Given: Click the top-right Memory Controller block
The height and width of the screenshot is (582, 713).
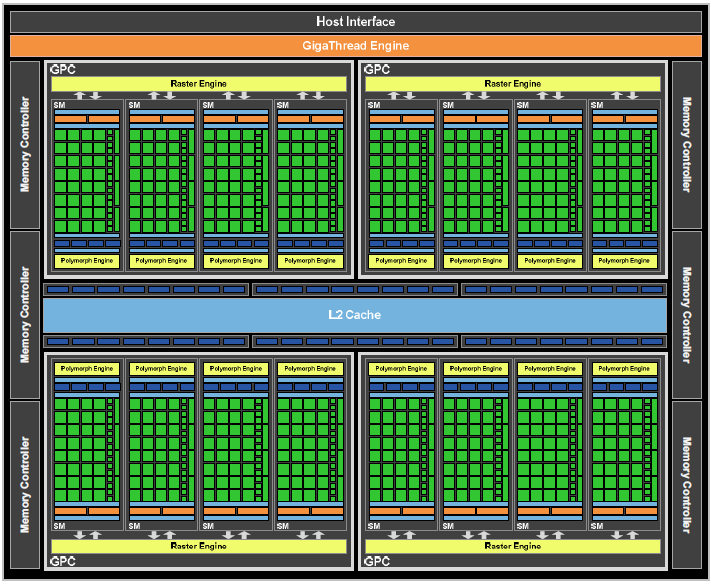Looking at the screenshot, I should (x=686, y=145).
